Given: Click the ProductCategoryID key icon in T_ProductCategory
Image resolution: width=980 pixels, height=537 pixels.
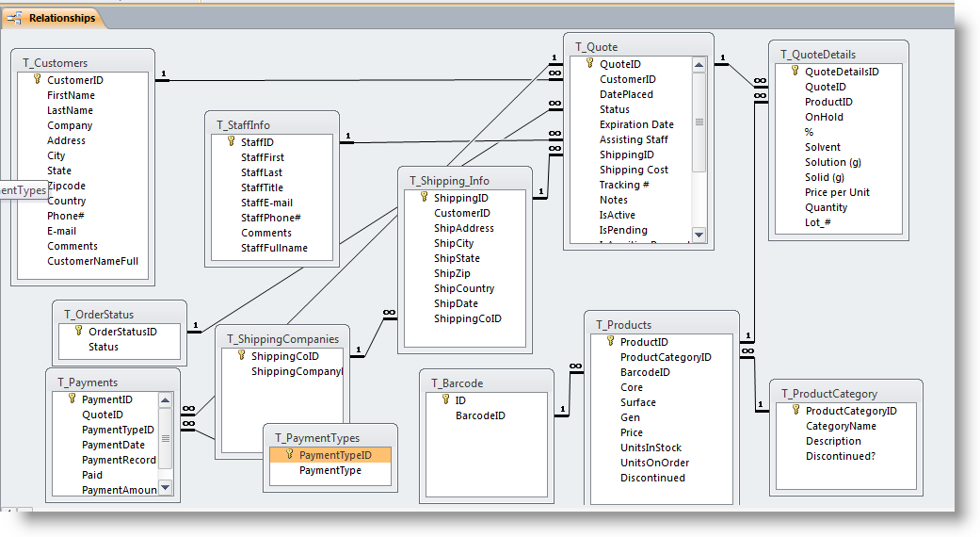Looking at the screenshot, I should pyautogui.click(x=795, y=410).
